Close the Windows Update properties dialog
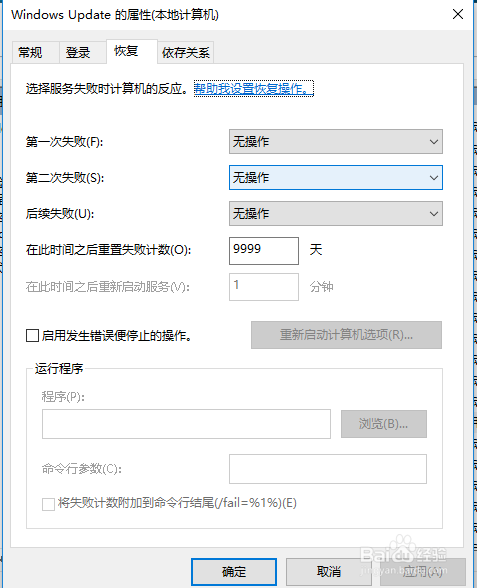 [x=458, y=14]
